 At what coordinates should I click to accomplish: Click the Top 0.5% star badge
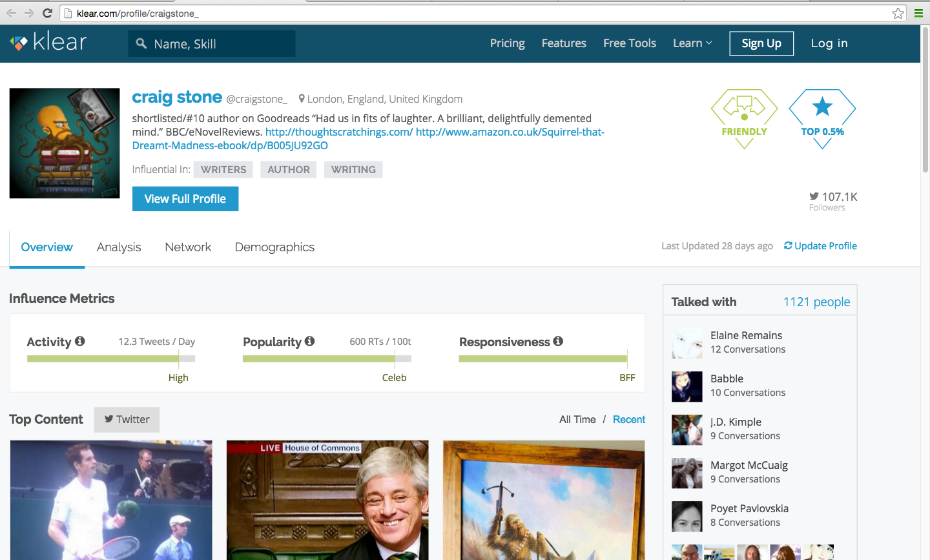coord(822,119)
